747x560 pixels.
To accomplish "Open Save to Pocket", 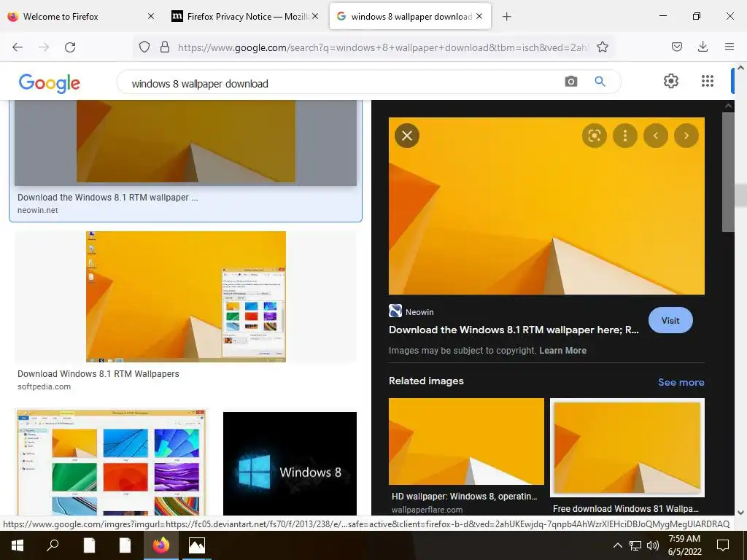I will [676, 47].
